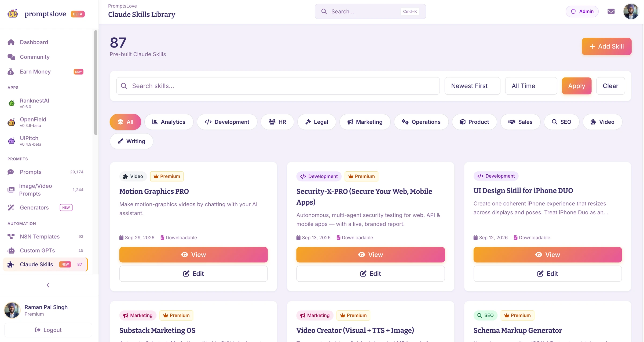This screenshot has height=342, width=644.
Task: Go to Dashboard via home icon
Action: pyautogui.click(x=11, y=42)
